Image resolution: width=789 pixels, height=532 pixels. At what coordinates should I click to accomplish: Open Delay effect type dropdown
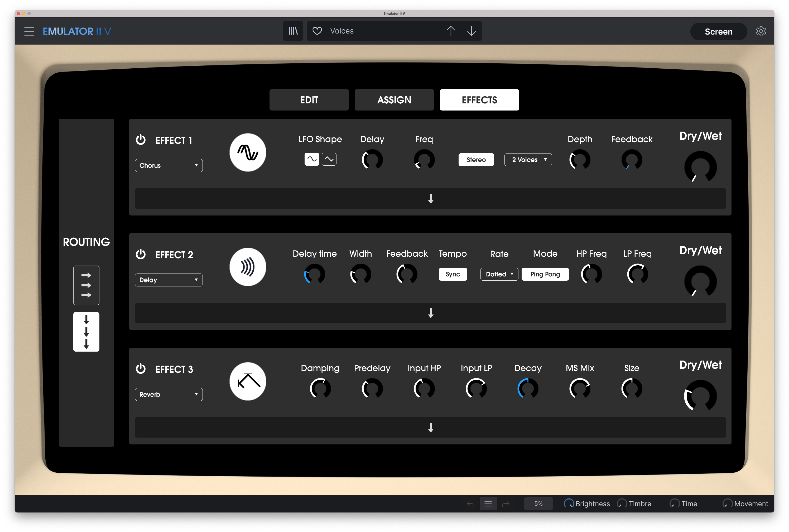169,280
